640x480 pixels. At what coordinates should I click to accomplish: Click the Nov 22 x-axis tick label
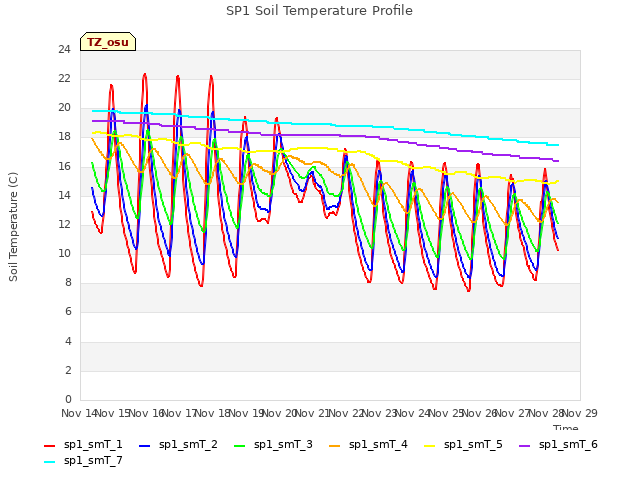346,413
